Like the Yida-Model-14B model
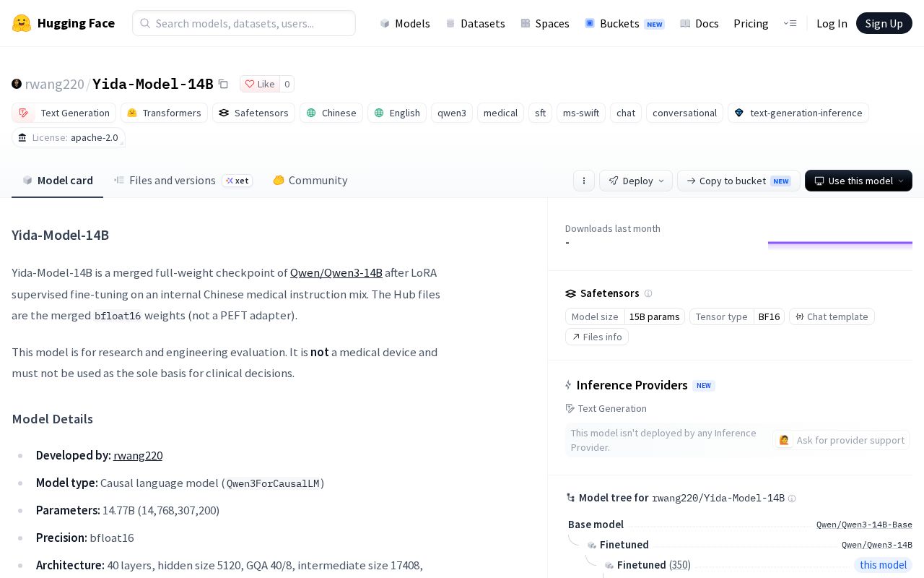Image resolution: width=924 pixels, height=578 pixels. pyautogui.click(x=259, y=84)
